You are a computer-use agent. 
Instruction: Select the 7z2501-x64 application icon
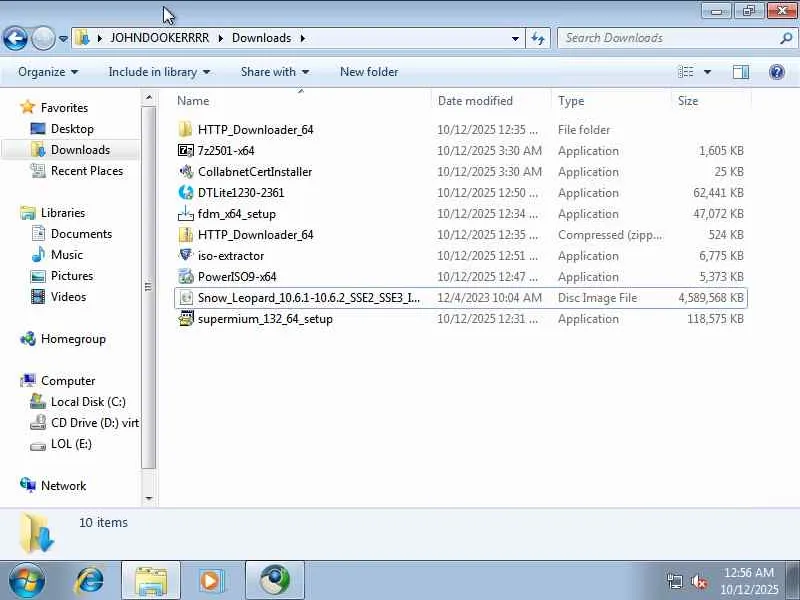[x=185, y=151]
